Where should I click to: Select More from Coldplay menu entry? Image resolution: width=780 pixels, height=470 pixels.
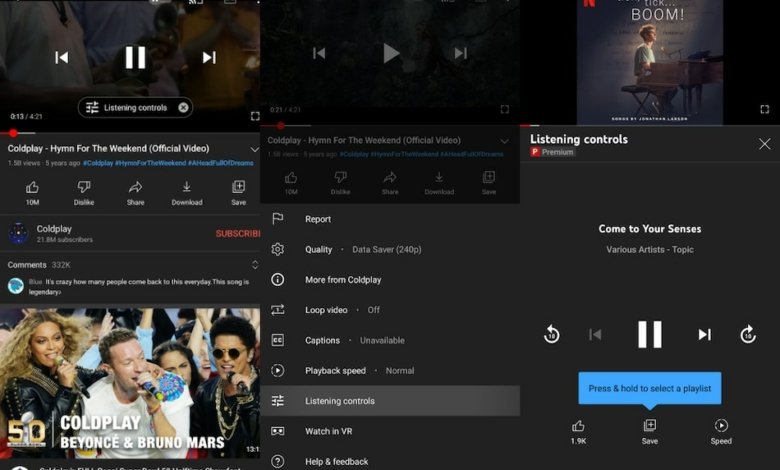[x=390, y=280]
